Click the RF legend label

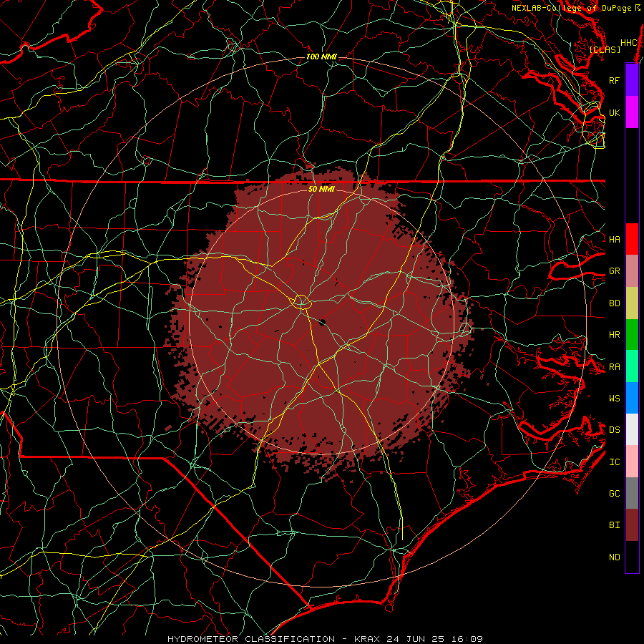click(615, 80)
